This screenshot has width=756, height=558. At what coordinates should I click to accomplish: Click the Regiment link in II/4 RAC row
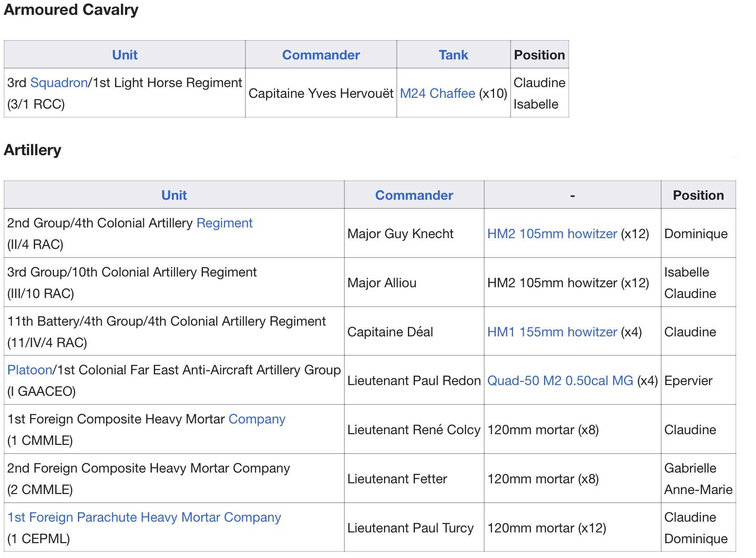tap(224, 223)
